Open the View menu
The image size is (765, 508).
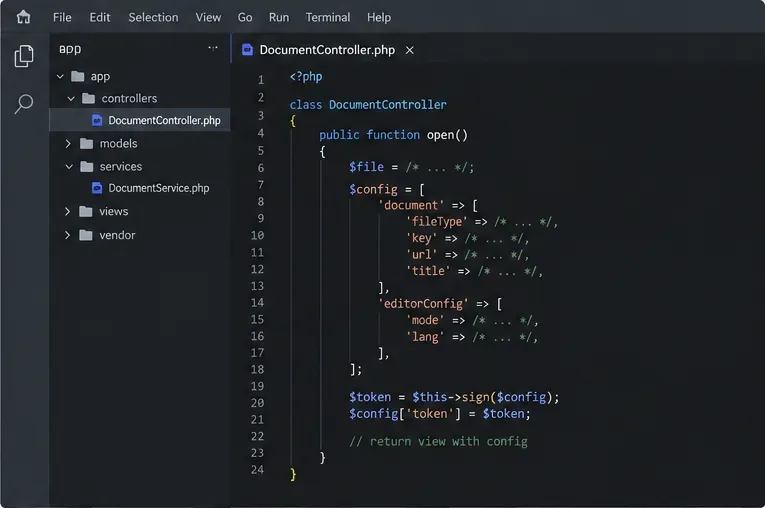208,18
